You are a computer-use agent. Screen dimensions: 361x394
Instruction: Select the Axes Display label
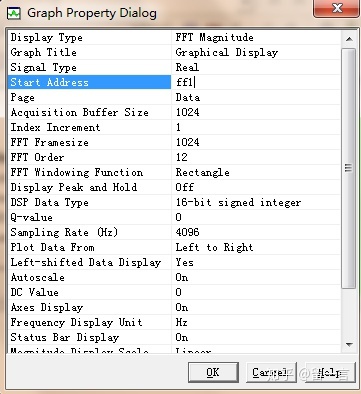(x=47, y=307)
